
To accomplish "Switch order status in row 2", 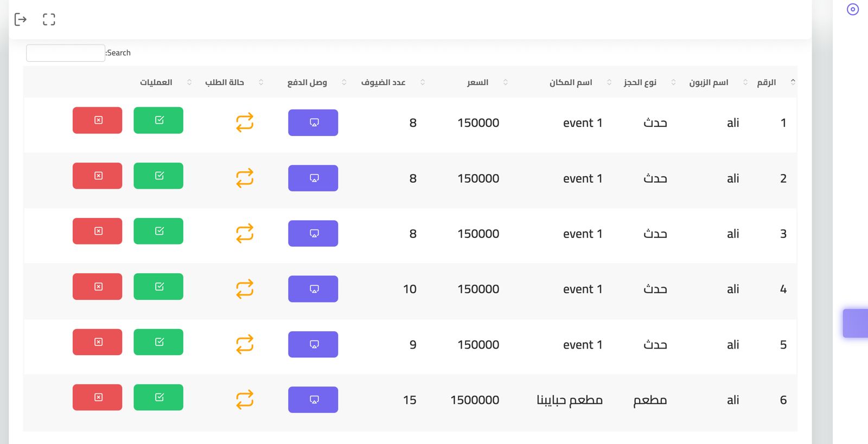I will tap(245, 178).
